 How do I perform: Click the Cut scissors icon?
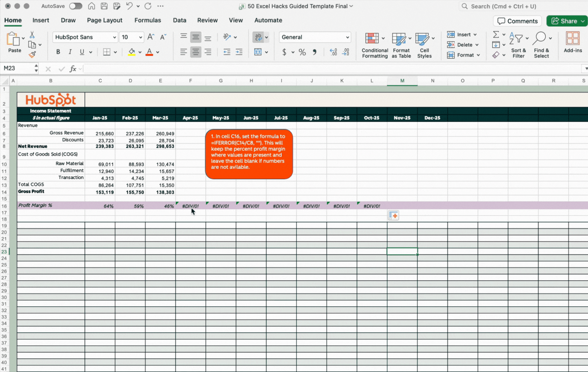(32, 35)
